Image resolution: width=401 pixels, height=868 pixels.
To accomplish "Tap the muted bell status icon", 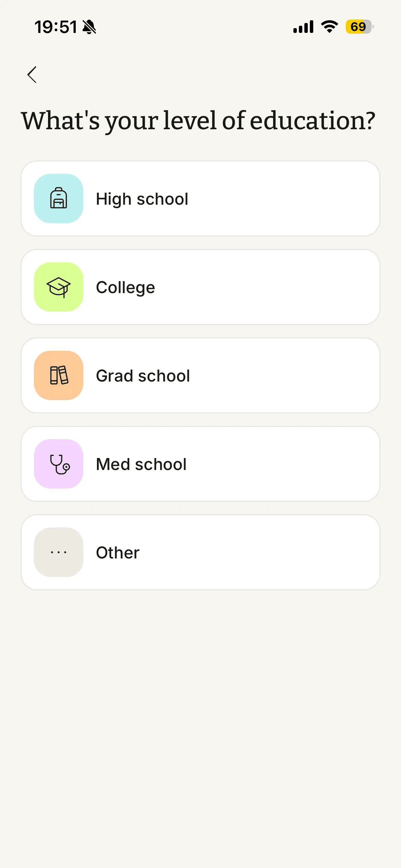I will (x=89, y=27).
